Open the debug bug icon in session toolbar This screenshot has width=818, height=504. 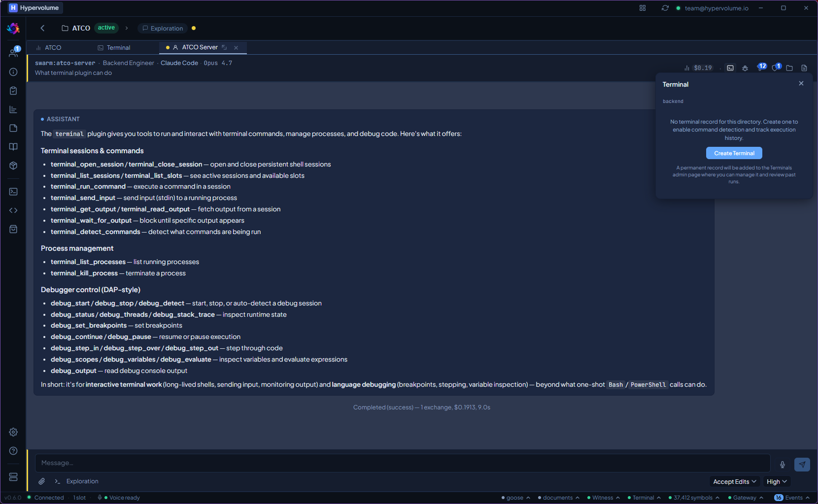(745, 68)
